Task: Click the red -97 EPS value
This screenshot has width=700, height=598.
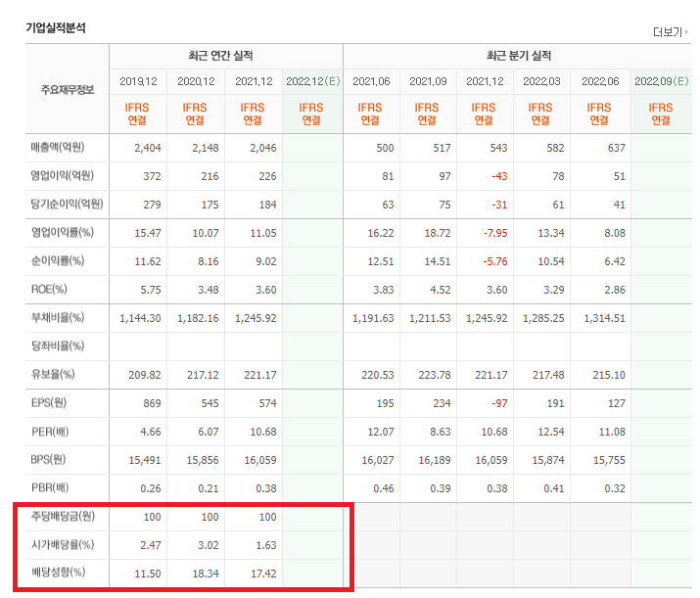Action: (499, 403)
